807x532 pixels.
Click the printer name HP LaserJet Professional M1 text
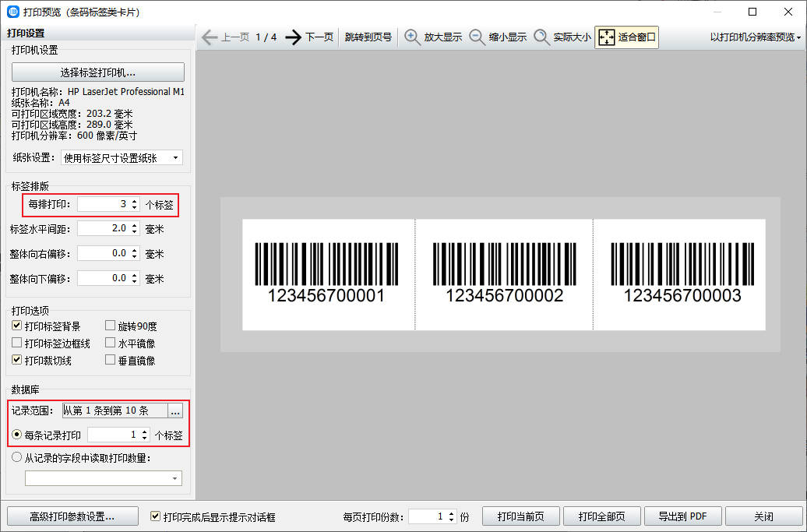(125, 92)
